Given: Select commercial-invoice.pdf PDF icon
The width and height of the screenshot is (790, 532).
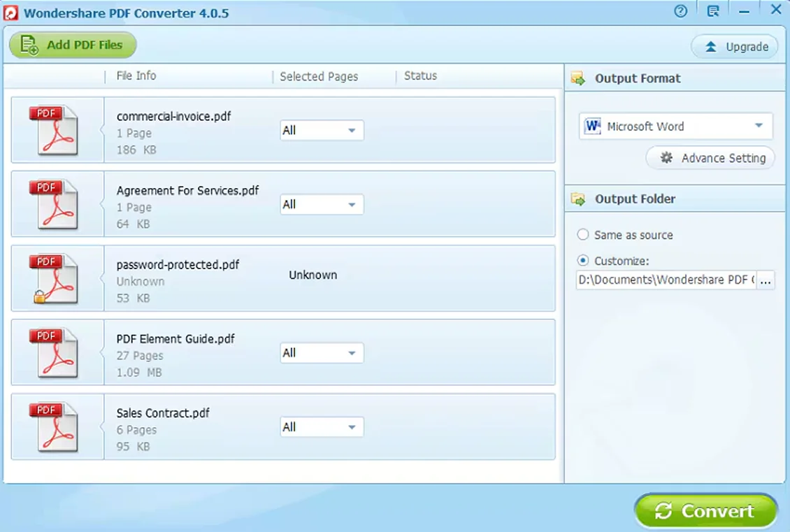Looking at the screenshot, I should tap(53, 130).
